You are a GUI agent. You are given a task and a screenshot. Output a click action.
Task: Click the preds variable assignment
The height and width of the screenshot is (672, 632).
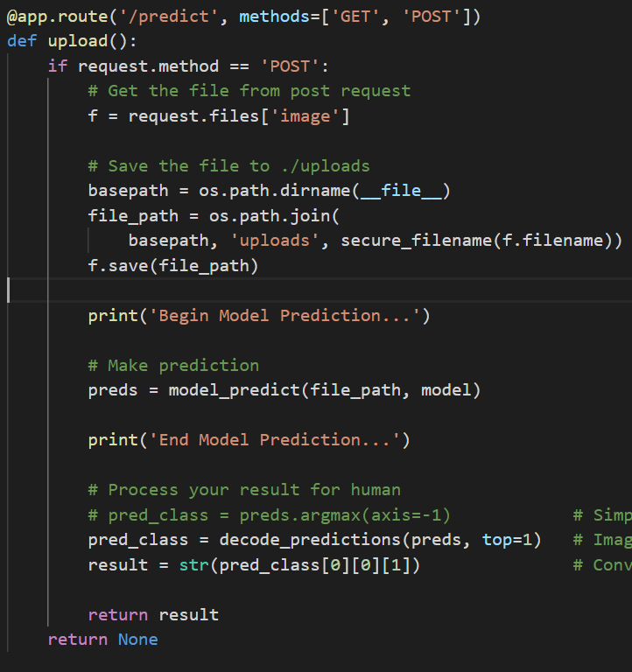pyautogui.click(x=113, y=390)
